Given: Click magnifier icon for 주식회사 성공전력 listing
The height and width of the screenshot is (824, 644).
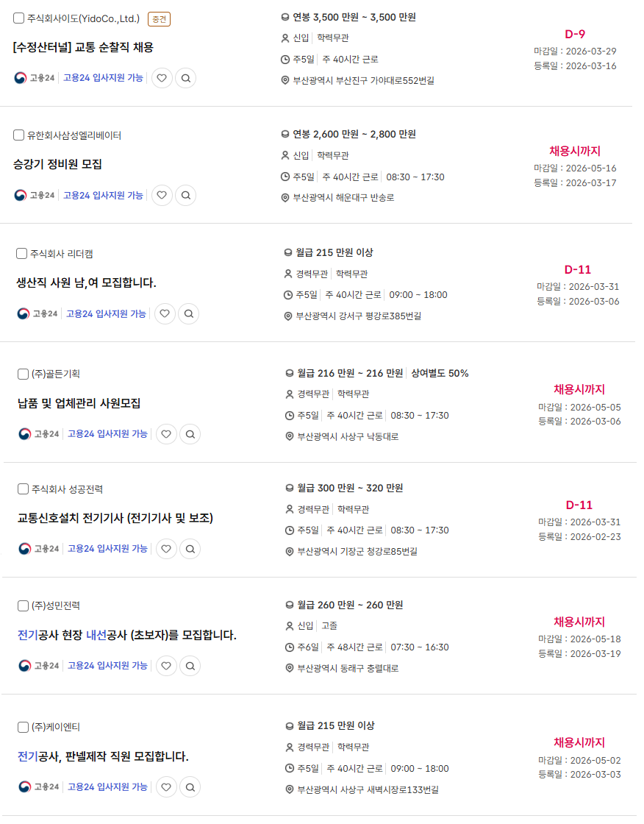Looking at the screenshot, I should point(190,549).
